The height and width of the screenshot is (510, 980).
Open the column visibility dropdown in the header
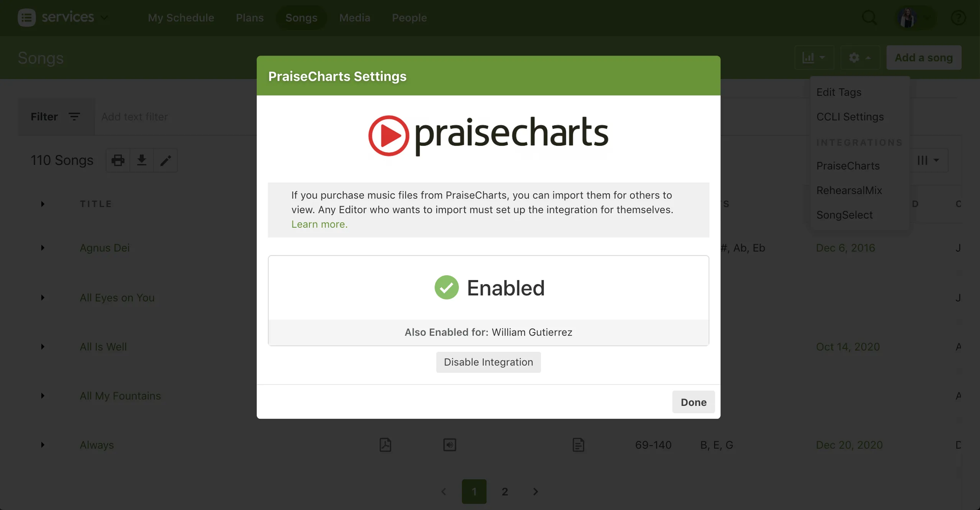pos(928,160)
